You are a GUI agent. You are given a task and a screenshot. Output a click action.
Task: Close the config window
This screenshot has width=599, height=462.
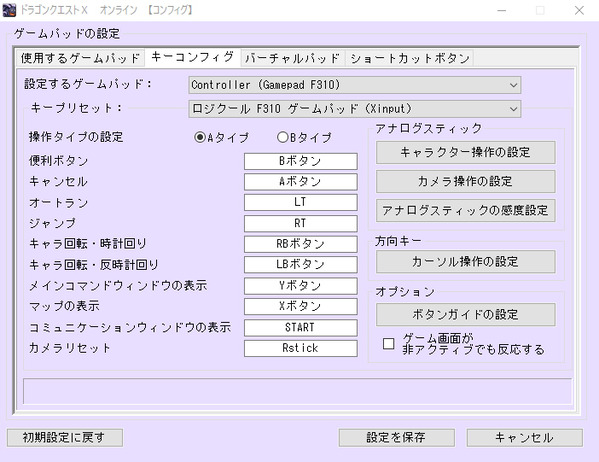point(579,10)
